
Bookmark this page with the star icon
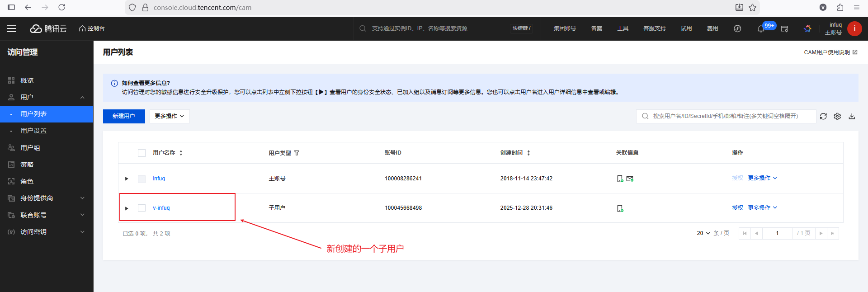tap(752, 7)
